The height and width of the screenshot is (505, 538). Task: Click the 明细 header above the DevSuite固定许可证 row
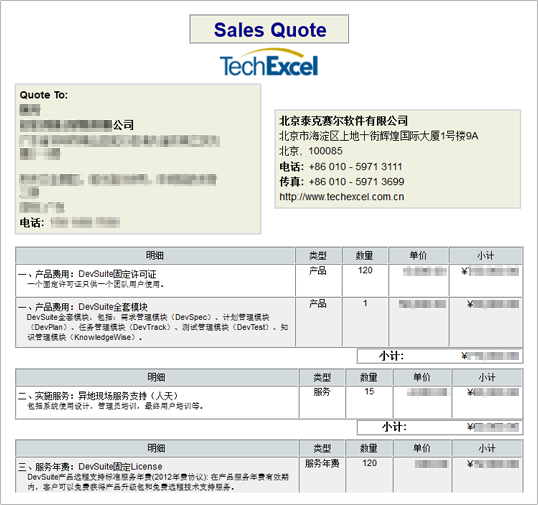pos(155,255)
